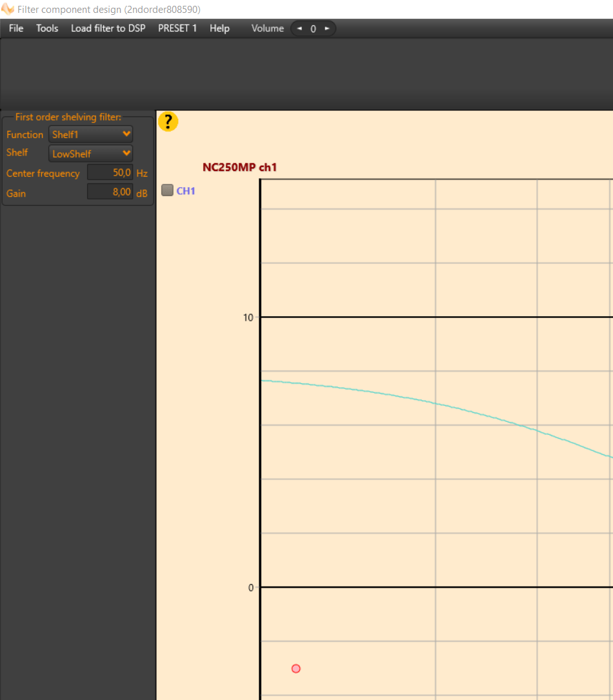Screen dimensions: 613x700
Task: Click the Volume value 0
Action: (x=313, y=28)
